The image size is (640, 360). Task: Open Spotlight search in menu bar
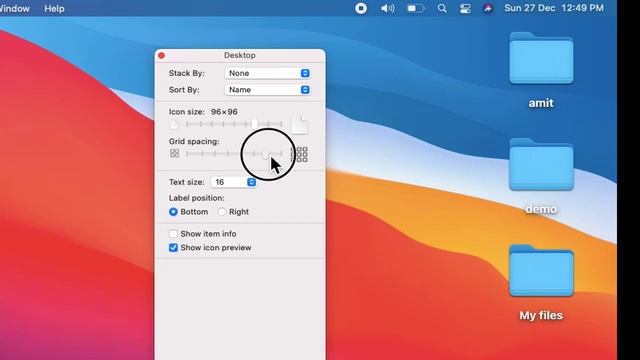tap(442, 8)
